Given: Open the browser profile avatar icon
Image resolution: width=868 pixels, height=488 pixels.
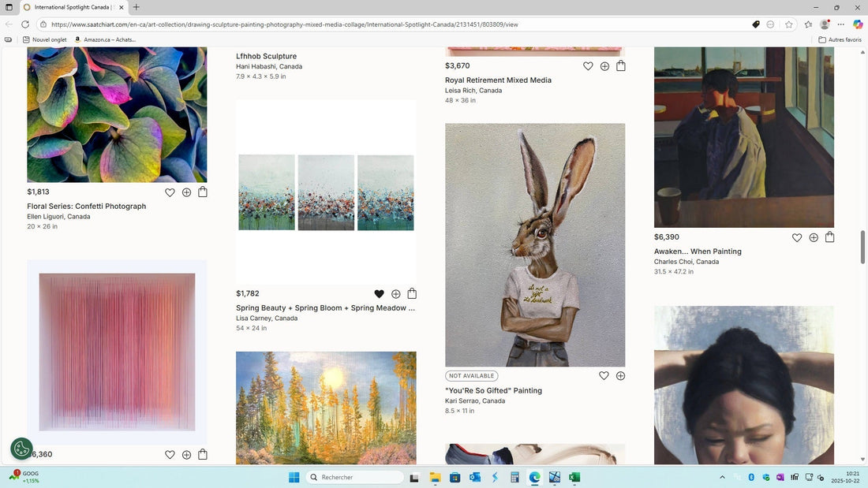Looking at the screenshot, I should coord(825,24).
